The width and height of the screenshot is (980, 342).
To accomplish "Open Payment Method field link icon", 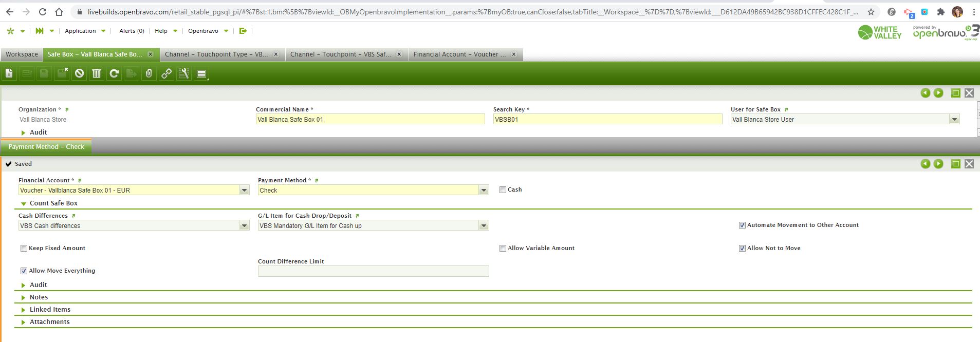I will [x=317, y=180].
